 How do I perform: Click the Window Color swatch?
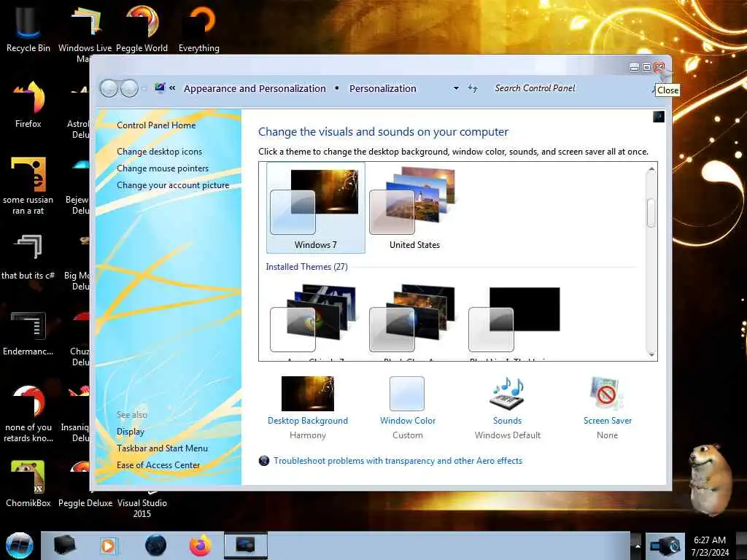[x=407, y=393]
